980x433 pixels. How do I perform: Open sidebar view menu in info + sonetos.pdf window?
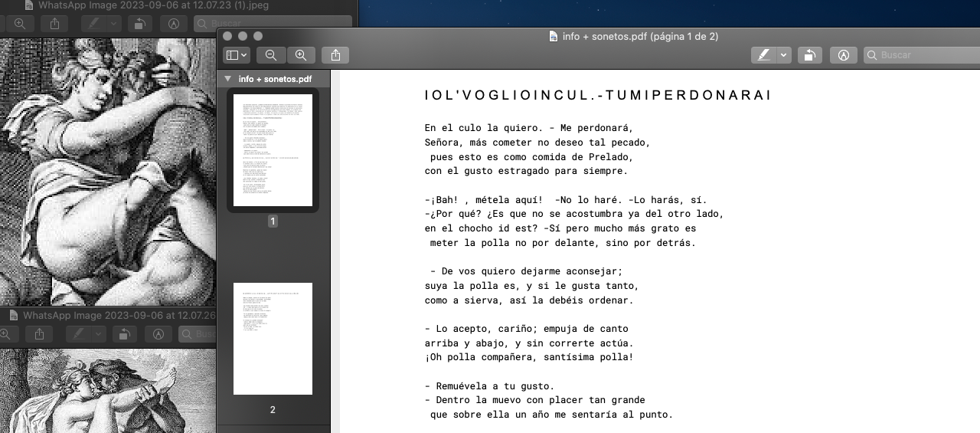(236, 55)
